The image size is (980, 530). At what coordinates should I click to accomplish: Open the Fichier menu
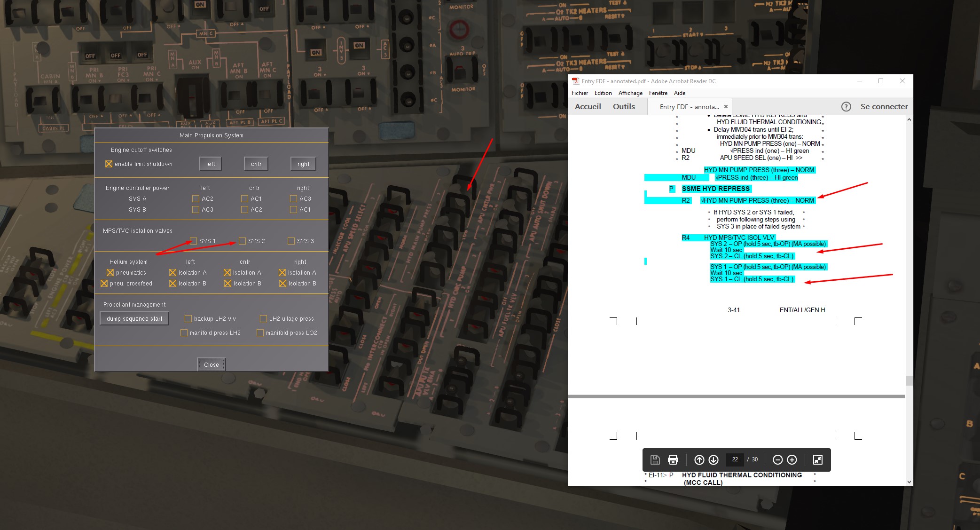point(580,93)
